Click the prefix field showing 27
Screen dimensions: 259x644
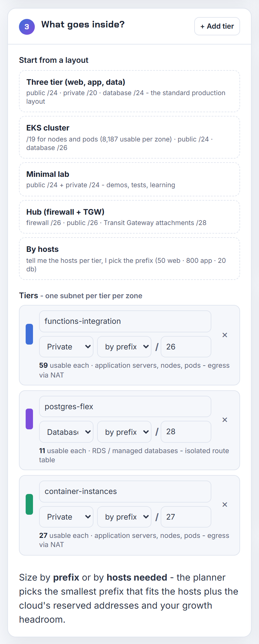point(186,517)
